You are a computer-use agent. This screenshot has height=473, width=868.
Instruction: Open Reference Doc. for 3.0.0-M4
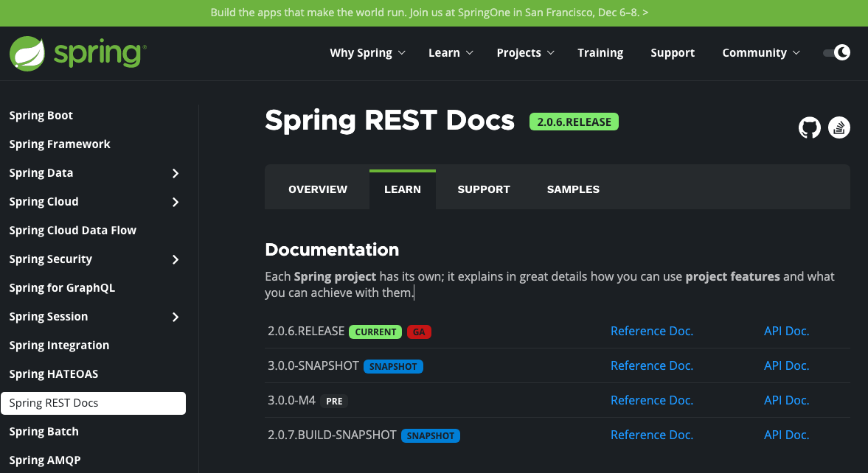[x=652, y=400]
